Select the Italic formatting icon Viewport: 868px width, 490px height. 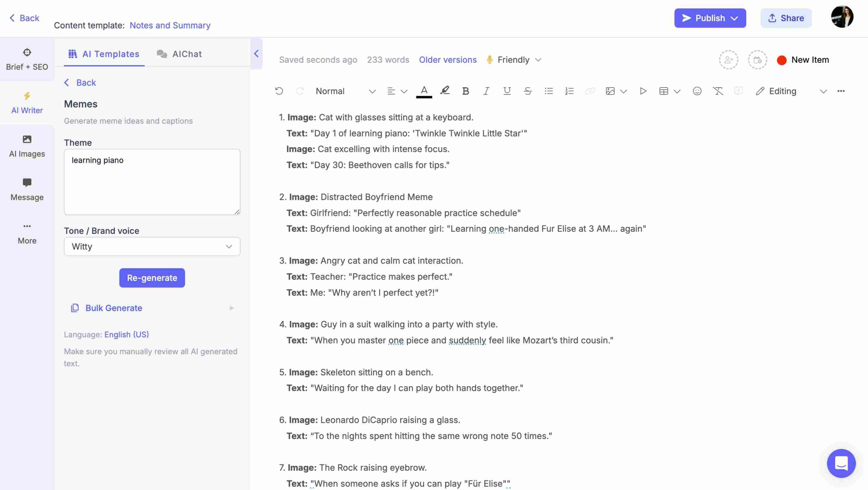click(486, 91)
